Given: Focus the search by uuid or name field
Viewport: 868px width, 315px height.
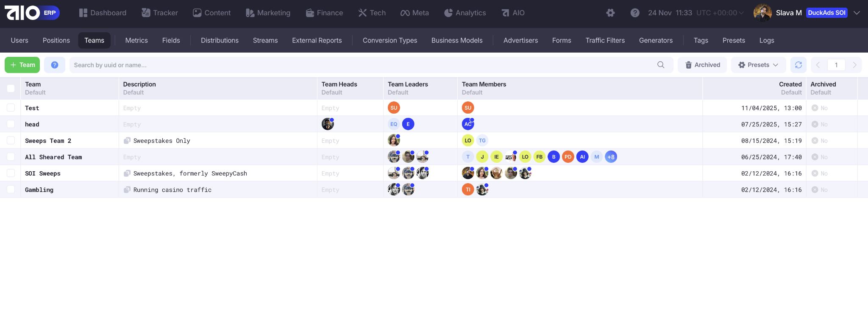Looking at the screenshot, I should [x=360, y=65].
